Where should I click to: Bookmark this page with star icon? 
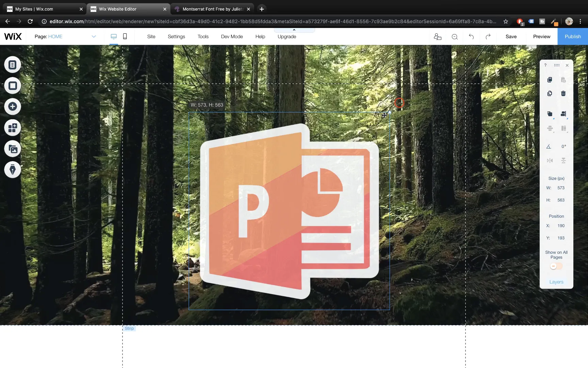(x=506, y=21)
